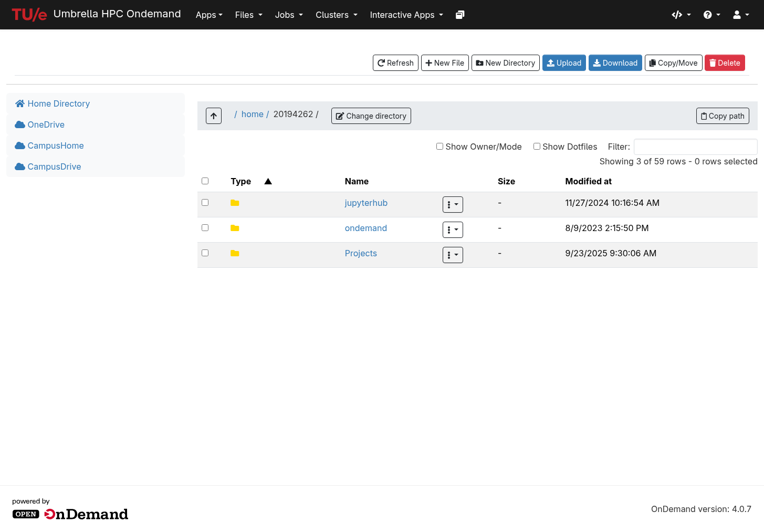The height and width of the screenshot is (532, 764).
Task: Open the user profile icon menu
Action: pos(740,15)
